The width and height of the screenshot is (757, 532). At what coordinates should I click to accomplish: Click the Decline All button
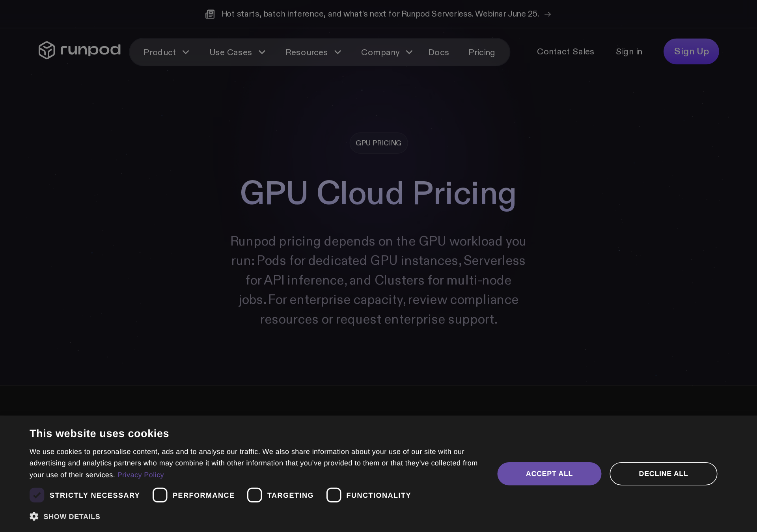[664, 474]
